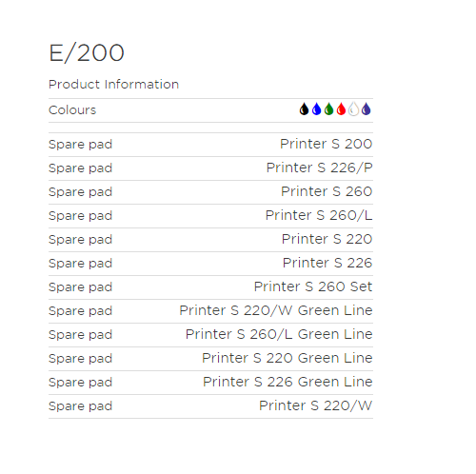This screenshot has height=474, width=476.
Task: Open Printer S 220 Green Line
Action: (x=288, y=358)
